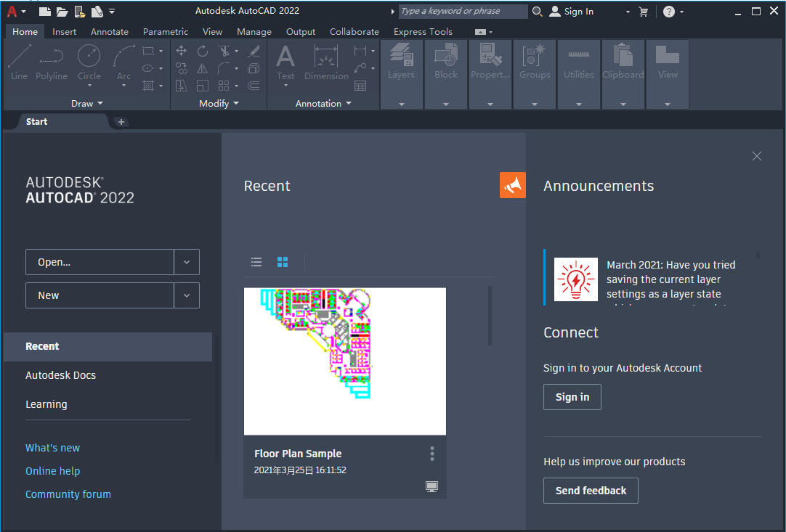
Task: Select the Erase tool
Action: (x=254, y=51)
